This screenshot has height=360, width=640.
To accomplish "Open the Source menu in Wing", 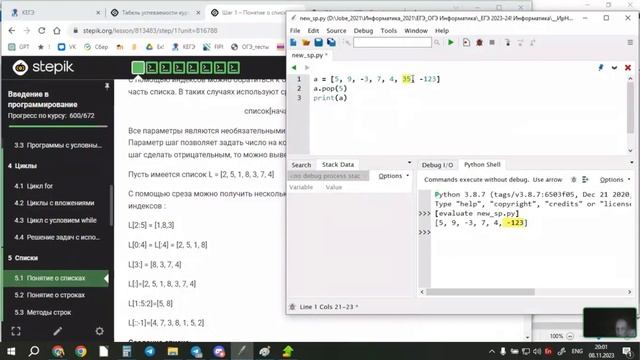I will coord(336,31).
